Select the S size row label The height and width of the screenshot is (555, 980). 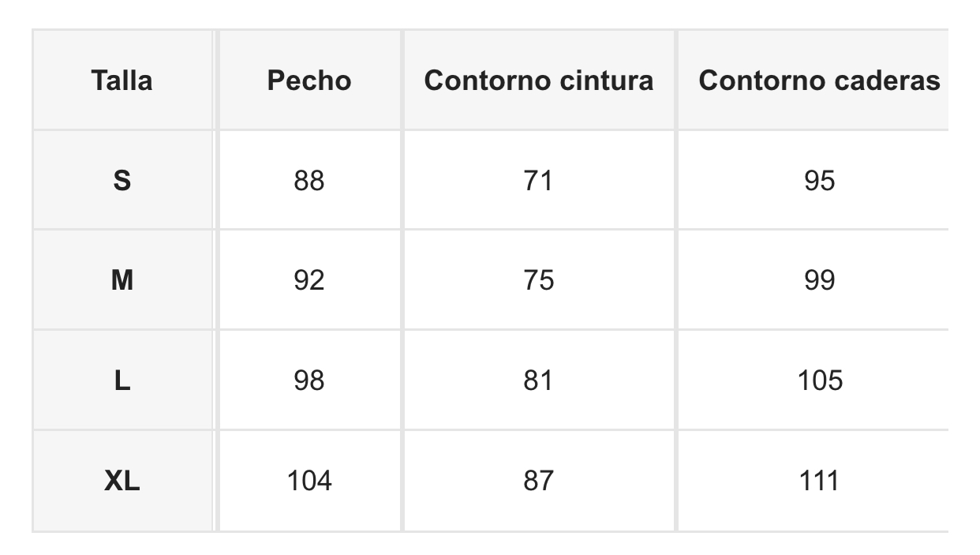(x=122, y=181)
